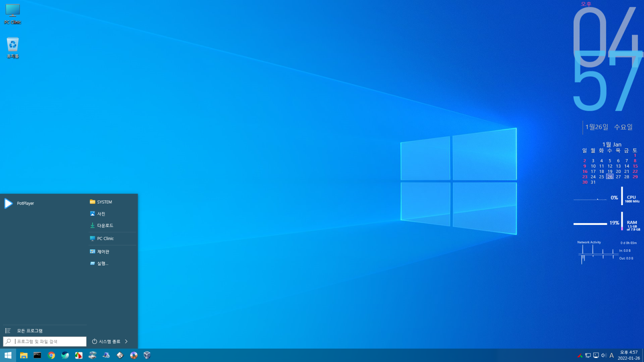Open the disc burner icon on taskbar
The image size is (644, 362).
134,355
